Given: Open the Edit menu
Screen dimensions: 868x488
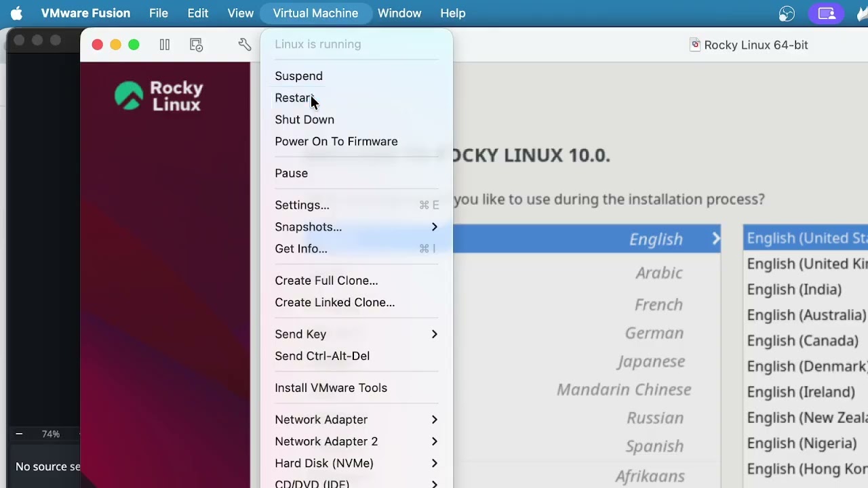Looking at the screenshot, I should point(198,14).
